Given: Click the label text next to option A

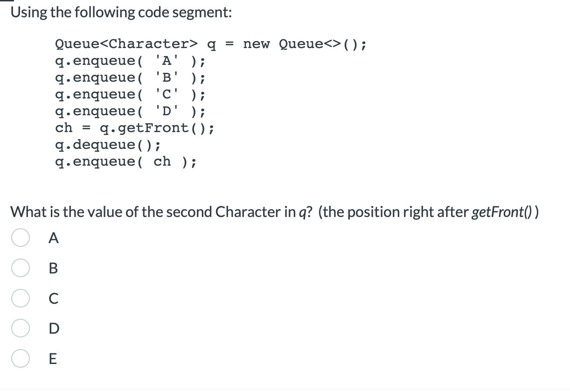Looking at the screenshot, I should [x=54, y=238].
